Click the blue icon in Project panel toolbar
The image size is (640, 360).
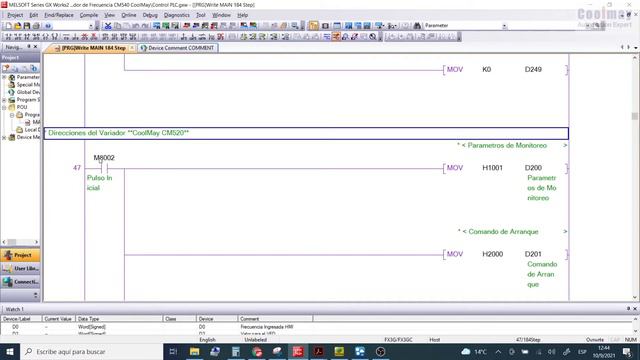(x=33, y=68)
